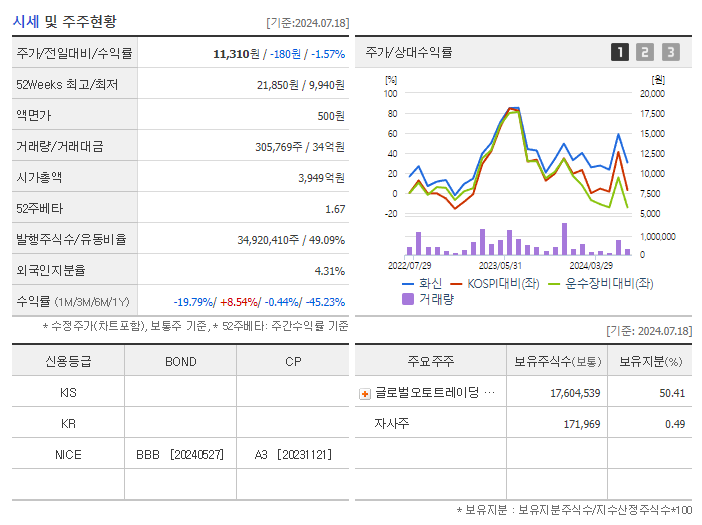This screenshot has width=702, height=525.
Task: Click the blue 화신 legend line
Action: click(407, 284)
